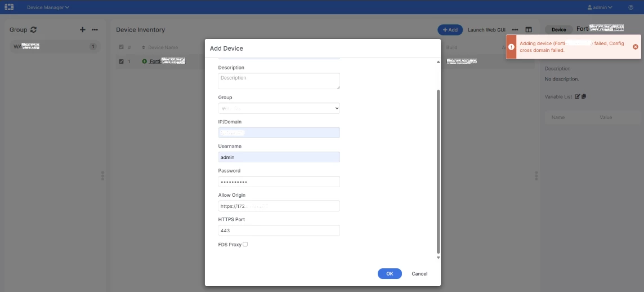Copy the Variable List
Viewport: 644px width, 292px height.
pyautogui.click(x=584, y=96)
